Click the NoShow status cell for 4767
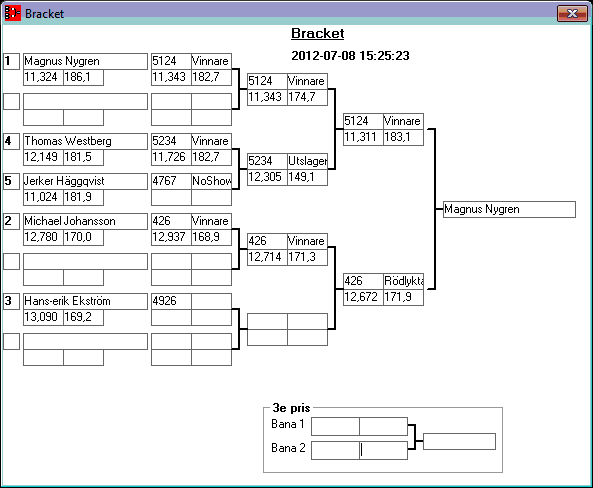 (211, 181)
